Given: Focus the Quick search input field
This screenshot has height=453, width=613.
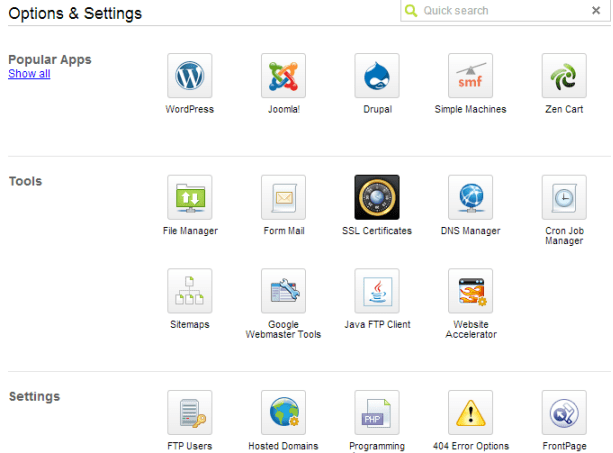Looking at the screenshot, I should click(x=504, y=11).
